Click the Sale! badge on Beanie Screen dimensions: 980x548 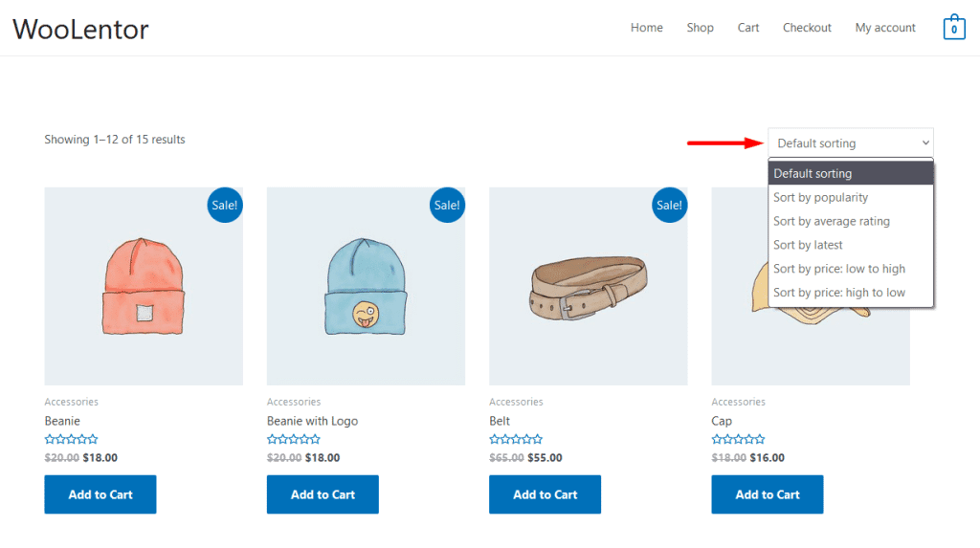tap(225, 205)
